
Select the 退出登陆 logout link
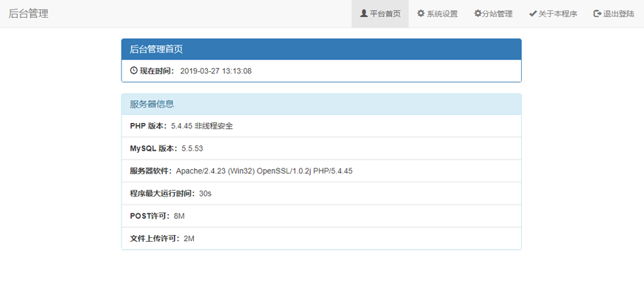point(614,14)
